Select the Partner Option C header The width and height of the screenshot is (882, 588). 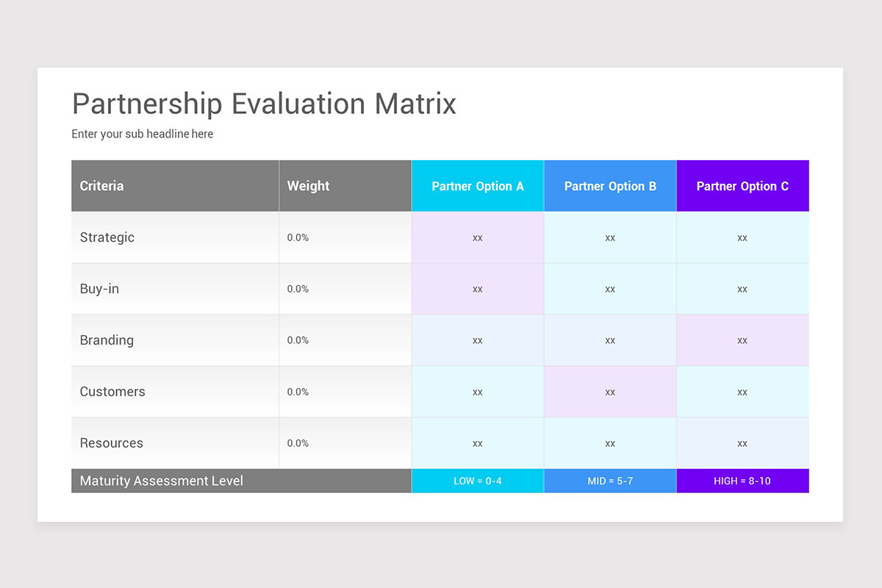pyautogui.click(x=742, y=186)
